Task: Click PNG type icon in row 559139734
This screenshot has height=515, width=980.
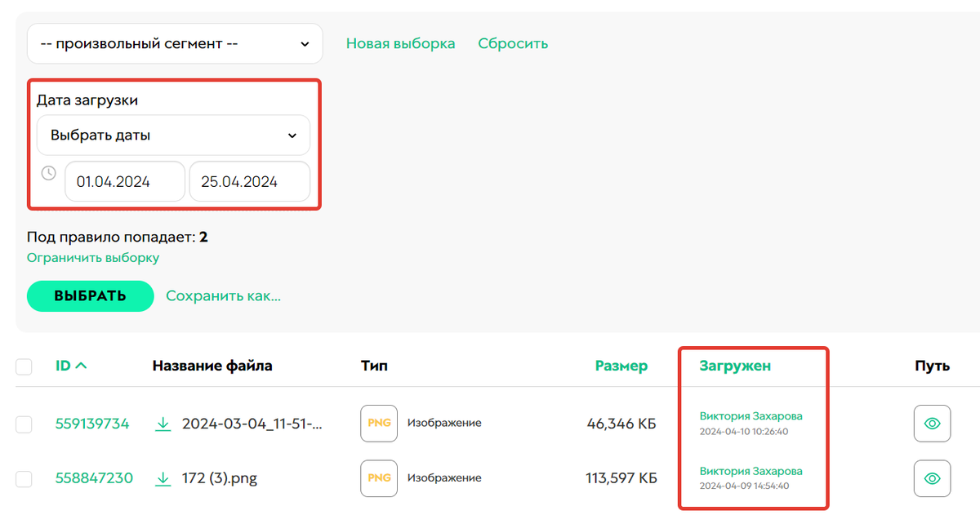Action: pos(379,424)
